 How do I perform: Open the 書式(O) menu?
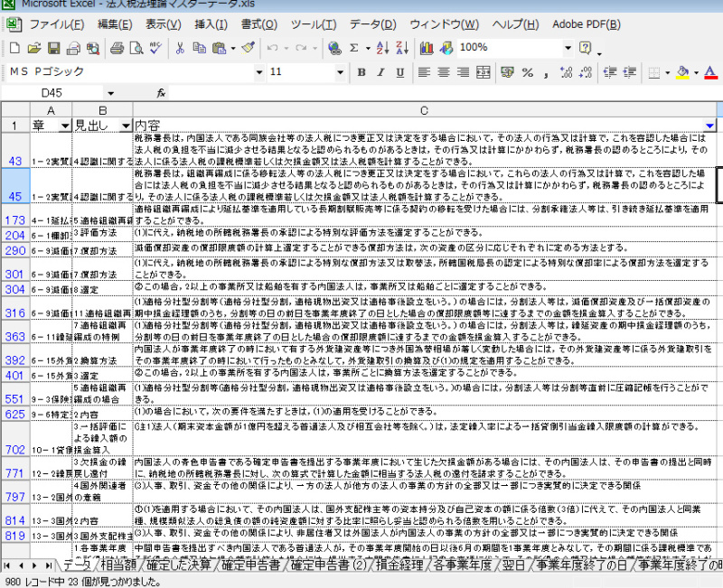point(259,24)
